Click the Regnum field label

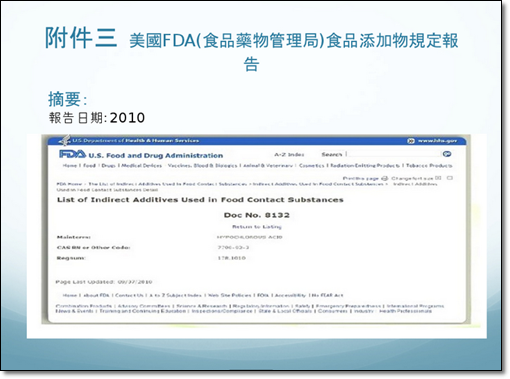pyautogui.click(x=71, y=258)
